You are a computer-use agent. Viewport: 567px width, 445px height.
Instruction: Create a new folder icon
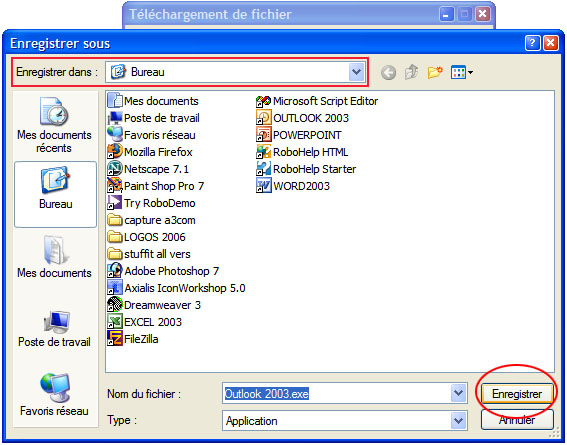435,72
